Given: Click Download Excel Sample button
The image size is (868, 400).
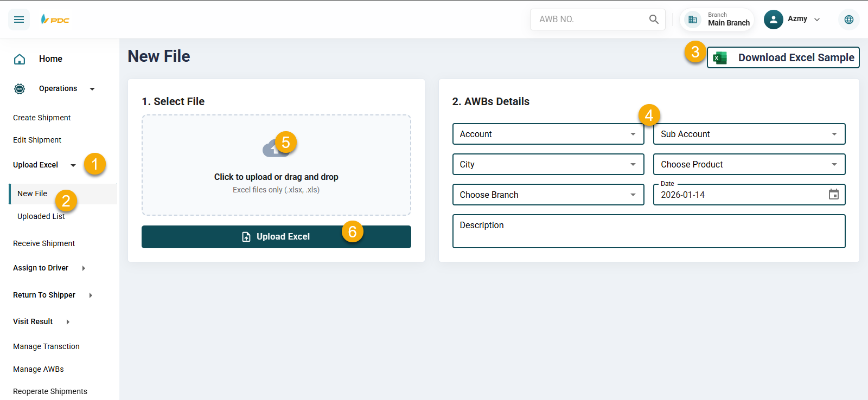Looking at the screenshot, I should click(783, 57).
